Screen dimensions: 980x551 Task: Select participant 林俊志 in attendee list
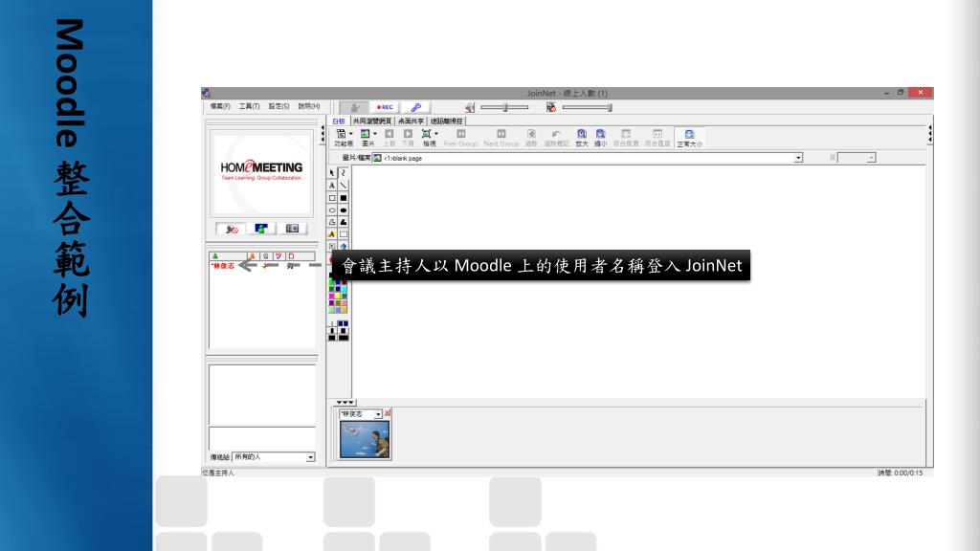tap(223, 266)
